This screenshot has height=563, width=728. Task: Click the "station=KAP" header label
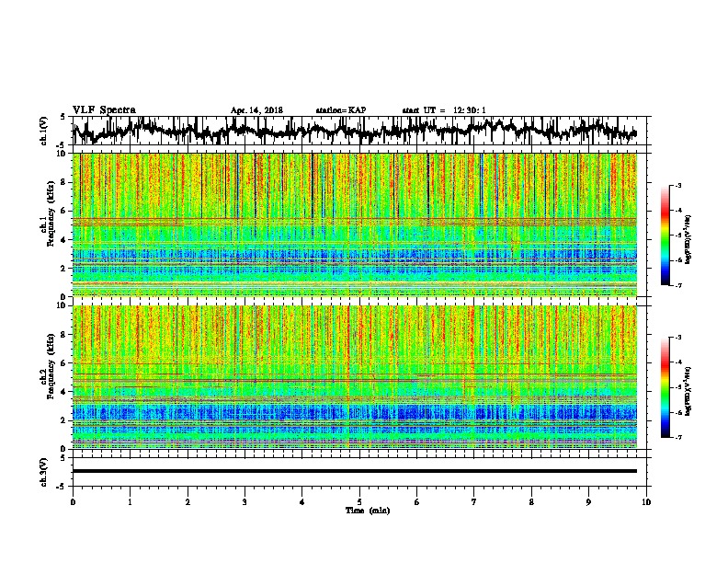[x=341, y=110]
